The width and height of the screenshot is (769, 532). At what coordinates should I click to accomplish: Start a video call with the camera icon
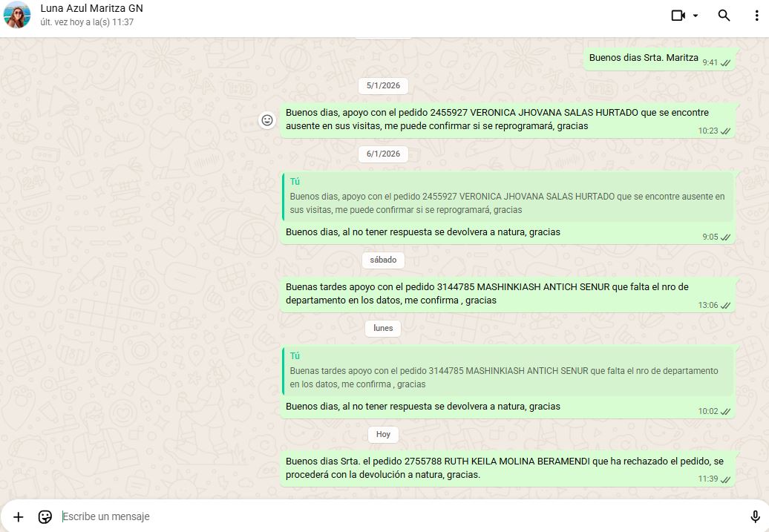677,16
